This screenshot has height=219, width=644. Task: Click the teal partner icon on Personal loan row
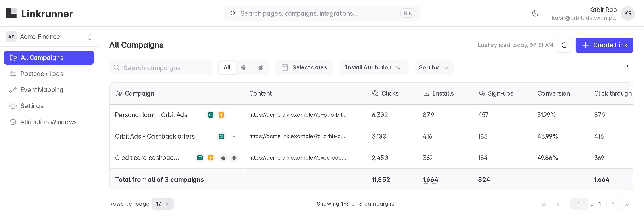[x=211, y=115]
